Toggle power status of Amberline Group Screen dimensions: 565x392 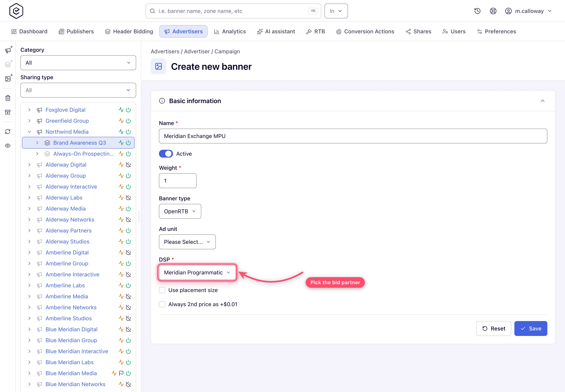pyautogui.click(x=128, y=263)
